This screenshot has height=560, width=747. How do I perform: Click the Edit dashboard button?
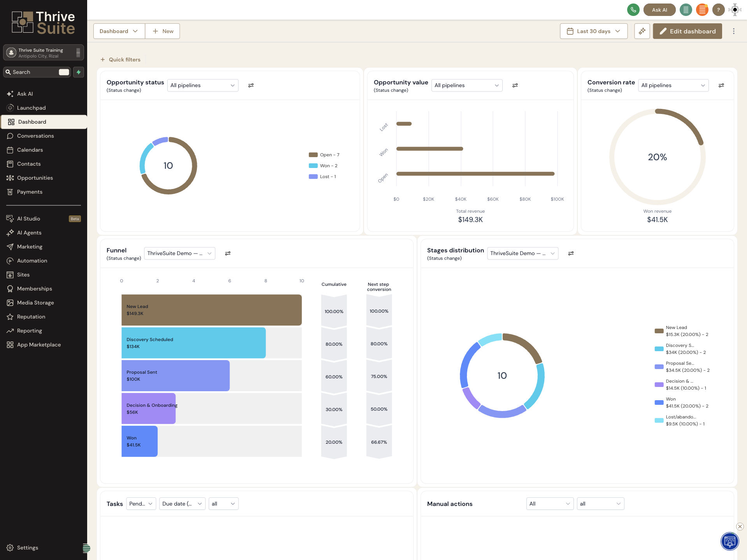click(687, 31)
